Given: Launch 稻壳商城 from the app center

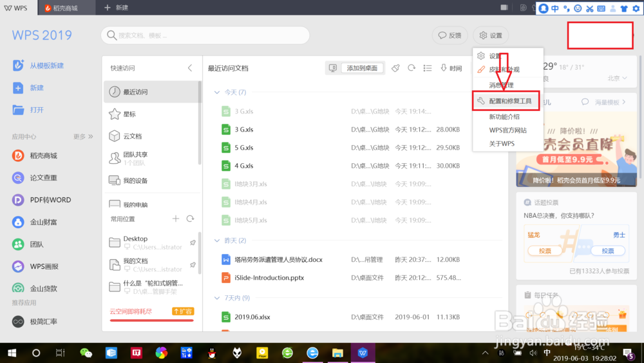Looking at the screenshot, I should pyautogui.click(x=35, y=155).
